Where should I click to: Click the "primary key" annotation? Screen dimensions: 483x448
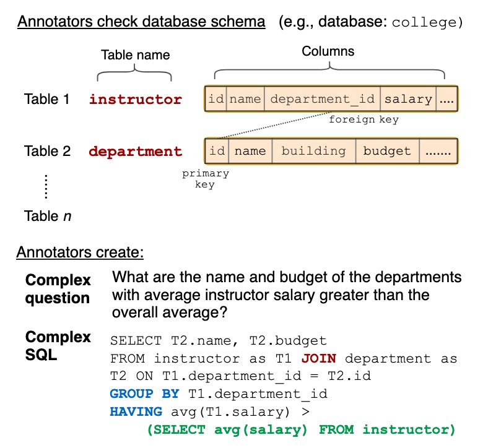pos(206,179)
